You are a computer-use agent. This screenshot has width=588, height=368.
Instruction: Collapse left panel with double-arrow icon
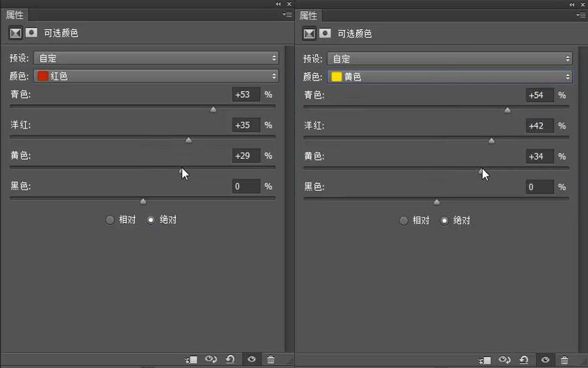pyautogui.click(x=278, y=3)
